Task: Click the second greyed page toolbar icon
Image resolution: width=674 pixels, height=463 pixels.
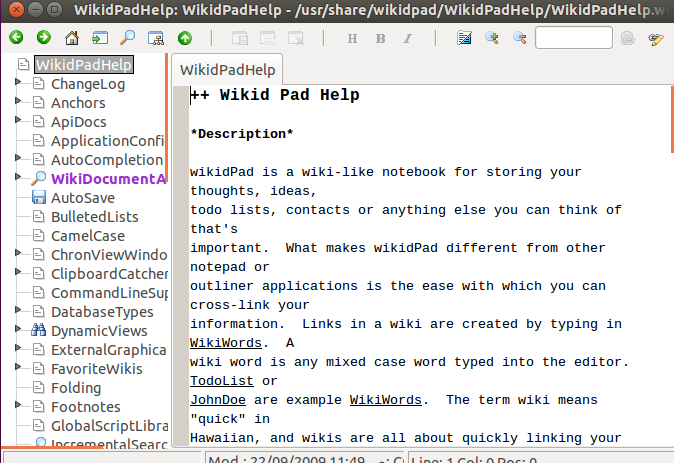Action: pos(268,39)
